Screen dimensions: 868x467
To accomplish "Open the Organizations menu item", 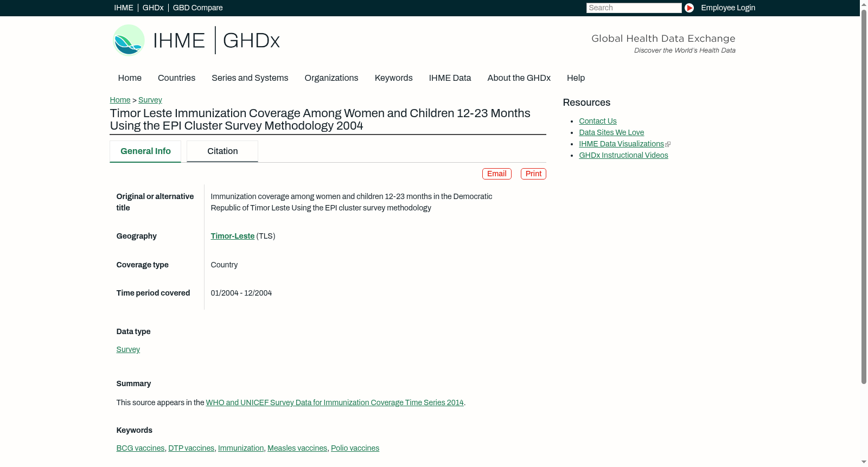I will click(x=331, y=78).
